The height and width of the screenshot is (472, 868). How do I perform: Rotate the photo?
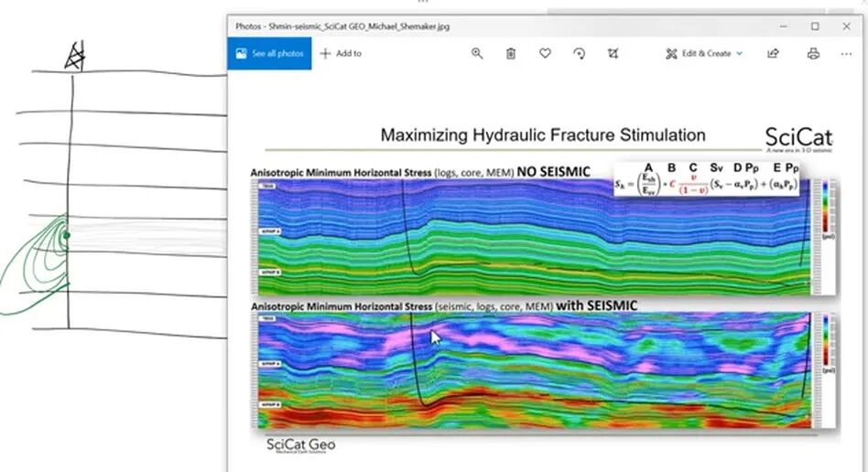click(x=579, y=54)
